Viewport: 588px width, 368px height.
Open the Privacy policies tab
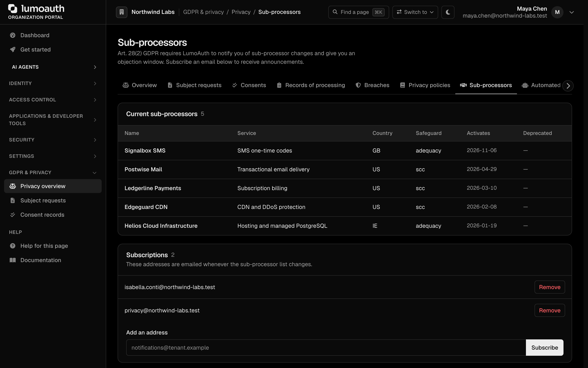point(425,85)
